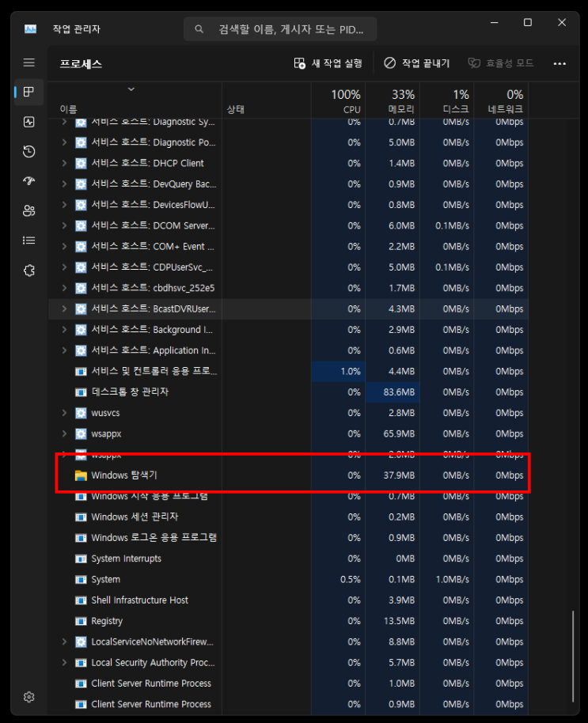The width and height of the screenshot is (588, 723).
Task: Select 서비스 호스트: Background I... row text
Action: [x=152, y=330]
